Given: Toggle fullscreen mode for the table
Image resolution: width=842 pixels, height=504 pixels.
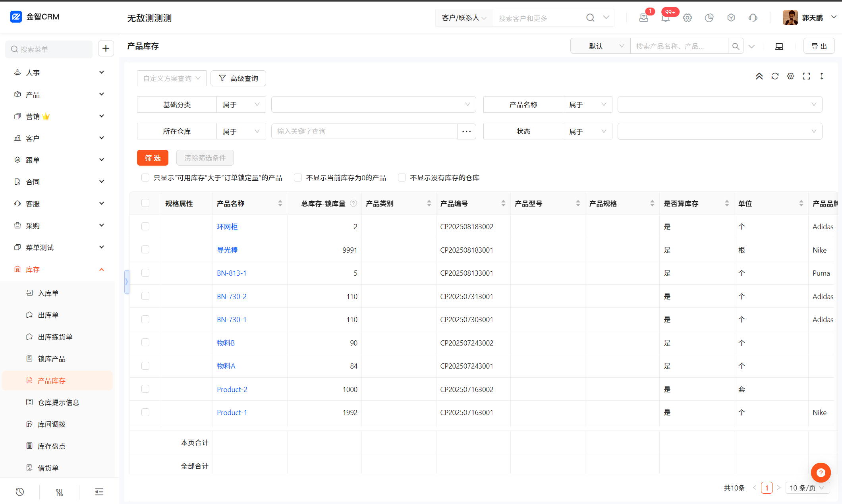Looking at the screenshot, I should pyautogui.click(x=806, y=76).
